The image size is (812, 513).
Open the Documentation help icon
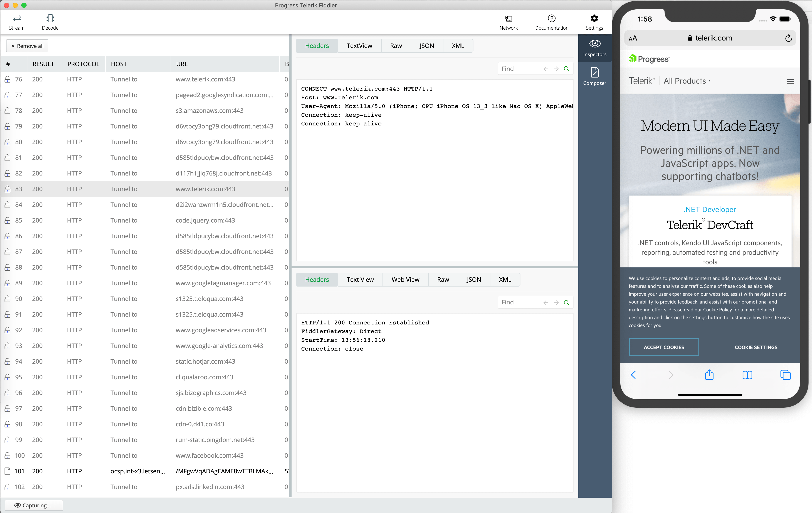point(552,22)
